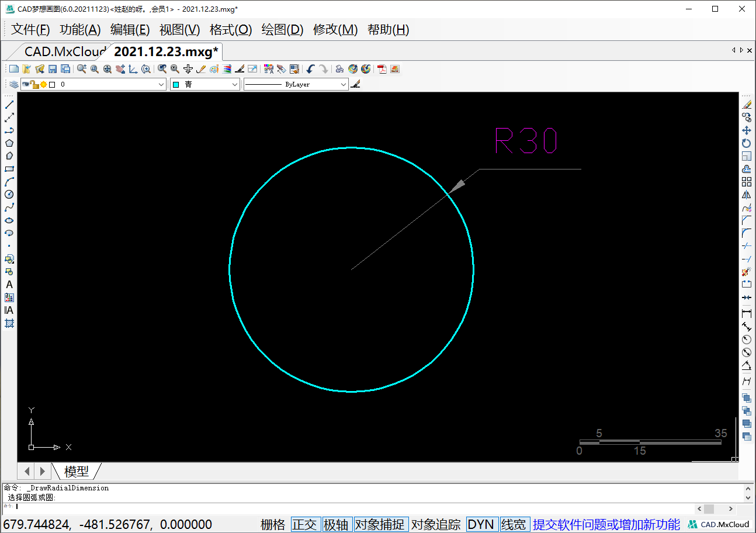Select the Hatch fill tool
The height and width of the screenshot is (533, 756).
click(x=9, y=323)
